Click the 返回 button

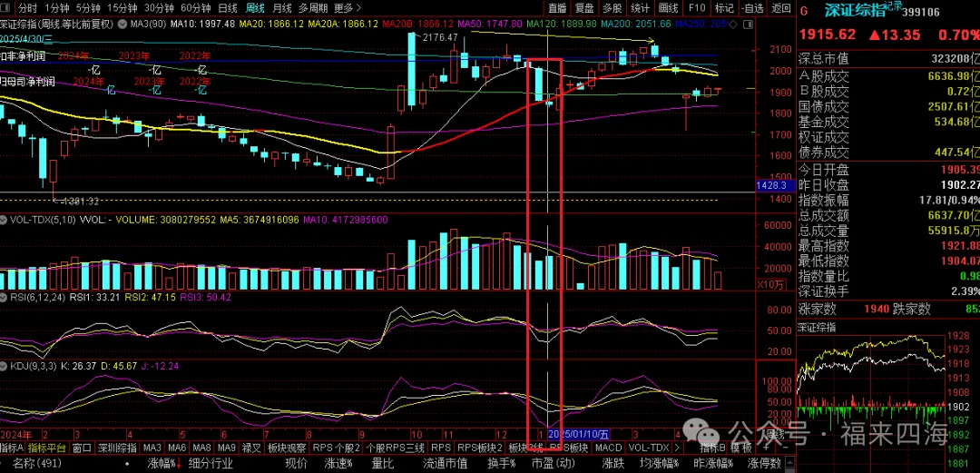coord(781,9)
